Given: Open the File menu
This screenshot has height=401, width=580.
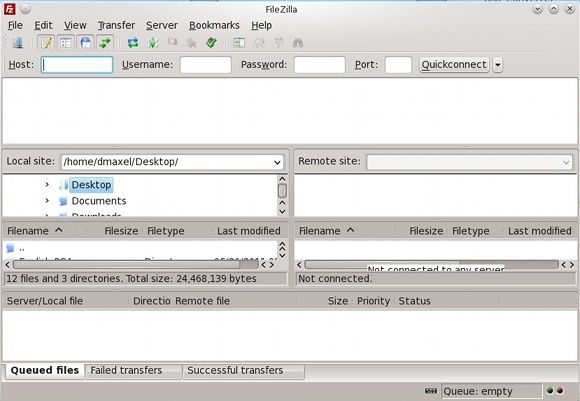Looking at the screenshot, I should pos(15,25).
